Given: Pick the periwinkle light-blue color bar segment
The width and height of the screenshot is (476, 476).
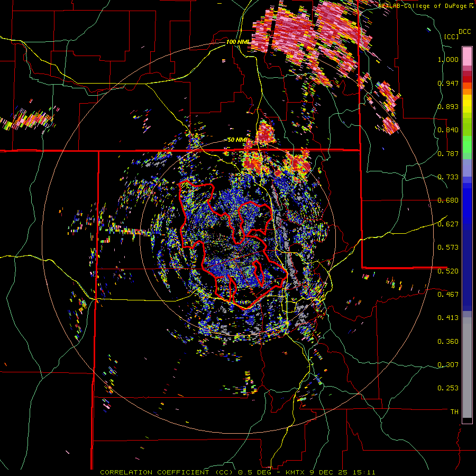Looking at the screenshot, I should click(x=467, y=168).
